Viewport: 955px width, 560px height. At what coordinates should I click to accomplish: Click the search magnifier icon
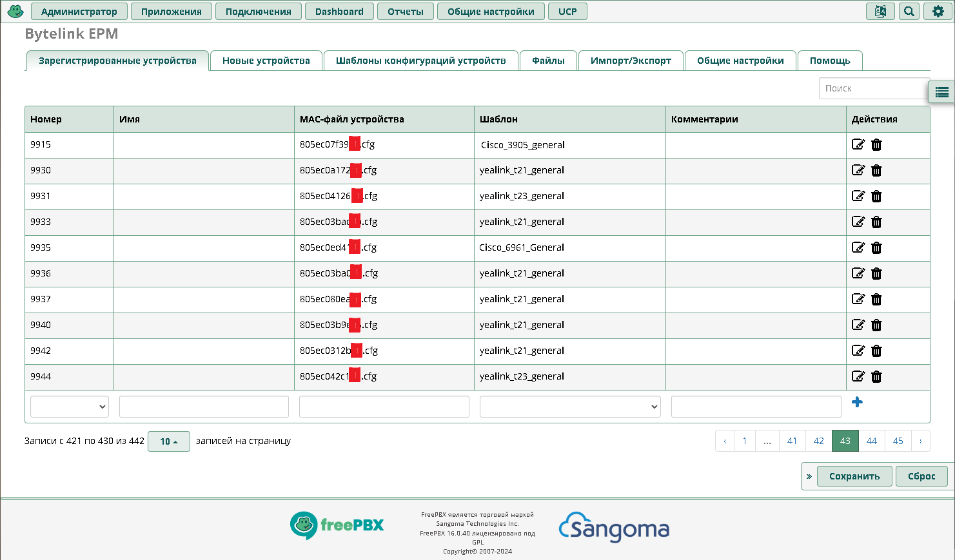click(x=909, y=11)
